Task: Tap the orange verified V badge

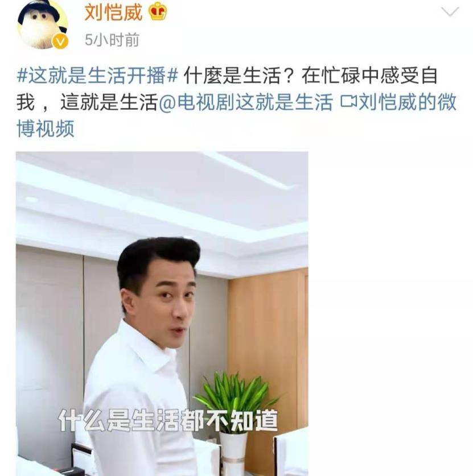Action: coord(60,42)
